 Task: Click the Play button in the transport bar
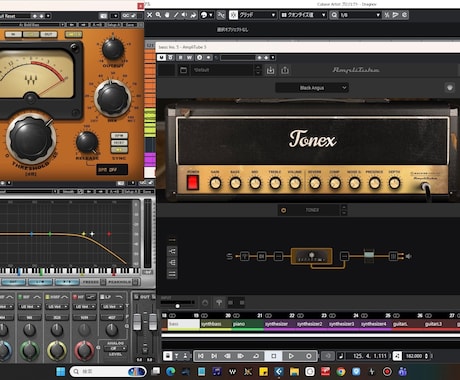click(291, 356)
